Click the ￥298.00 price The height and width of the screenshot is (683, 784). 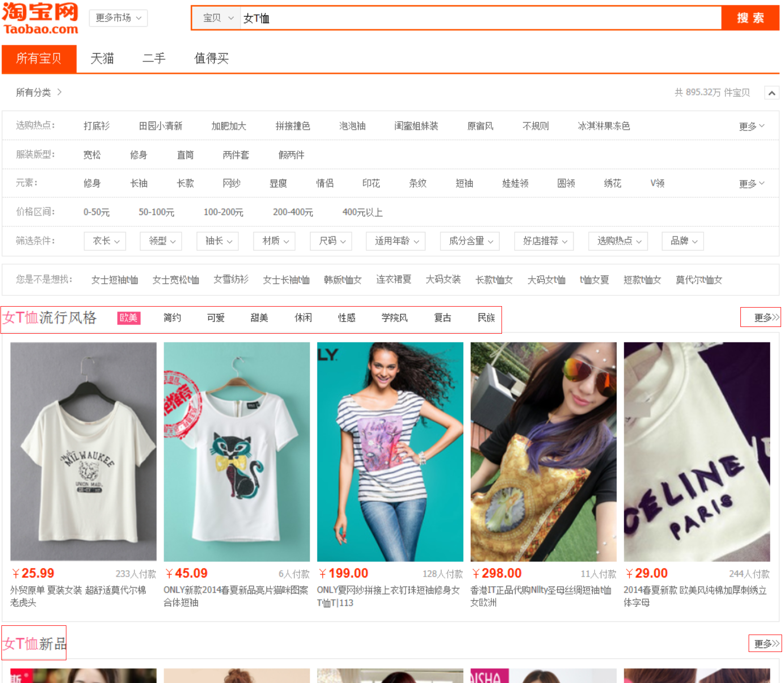click(x=497, y=574)
